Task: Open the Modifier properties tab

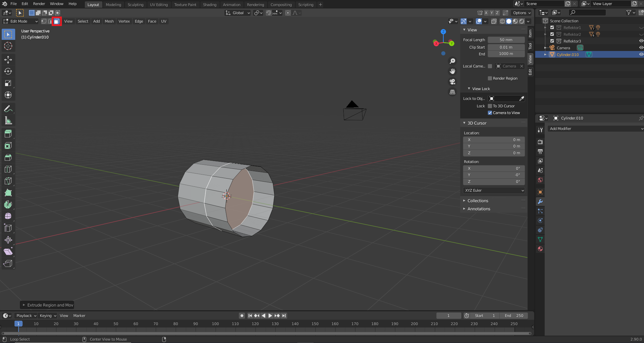Action: [540, 202]
